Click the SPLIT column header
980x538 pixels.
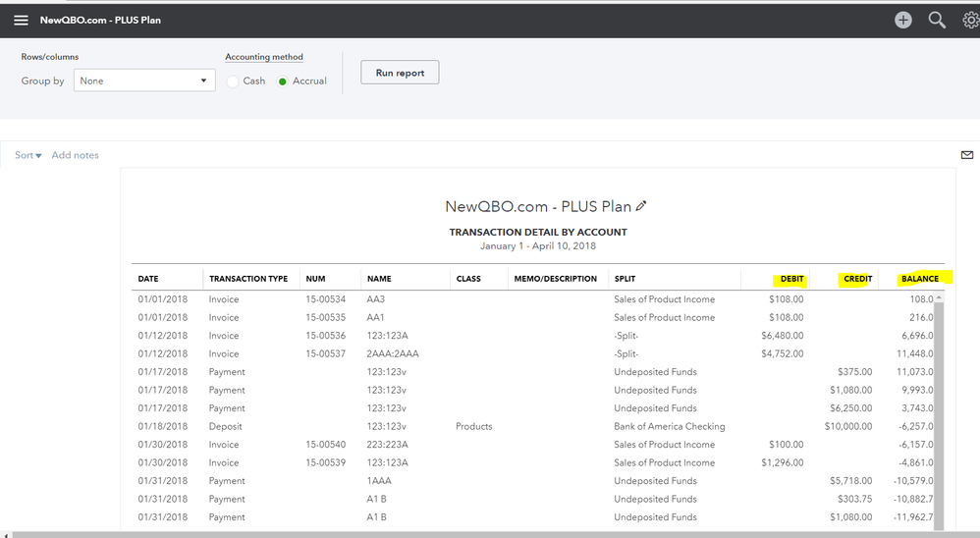[x=625, y=279]
